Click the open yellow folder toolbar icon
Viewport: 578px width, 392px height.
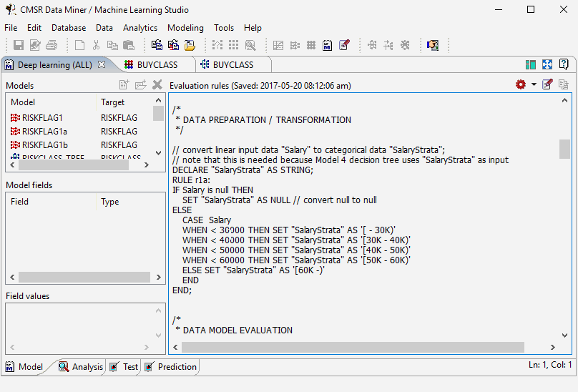pyautogui.click(x=190, y=45)
